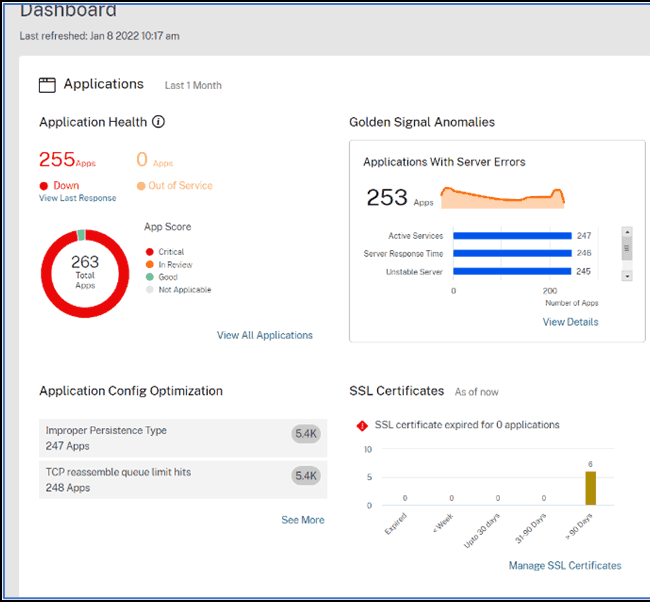Click the Upto 30 days axis label
This screenshot has height=602, width=650.
482,531
